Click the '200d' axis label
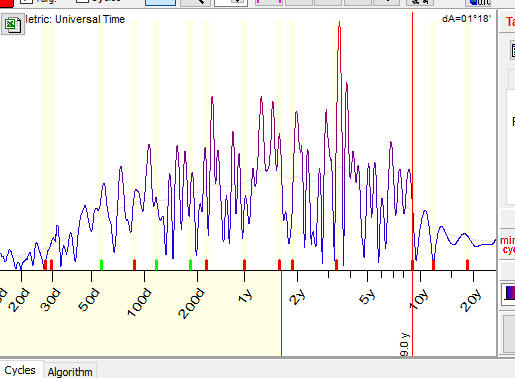 pos(191,303)
